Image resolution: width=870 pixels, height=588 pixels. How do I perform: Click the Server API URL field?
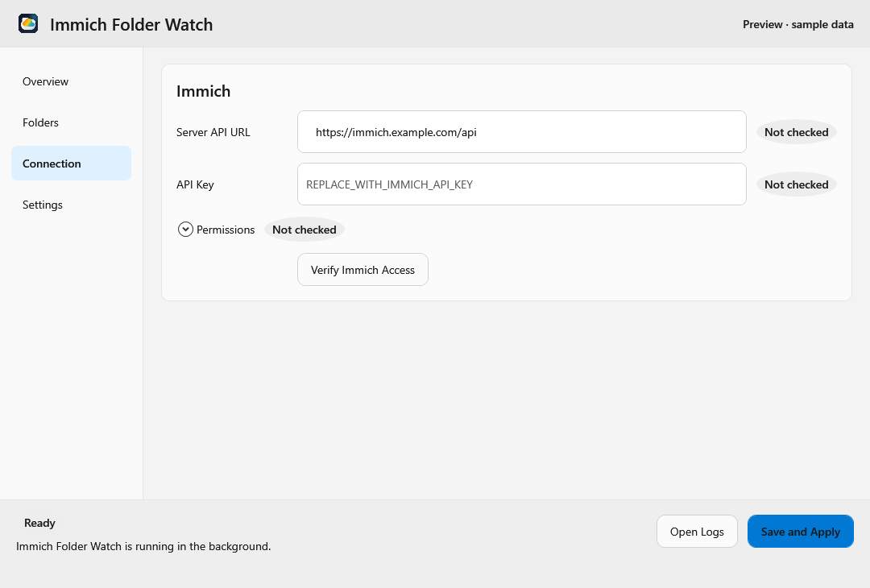[x=521, y=132]
